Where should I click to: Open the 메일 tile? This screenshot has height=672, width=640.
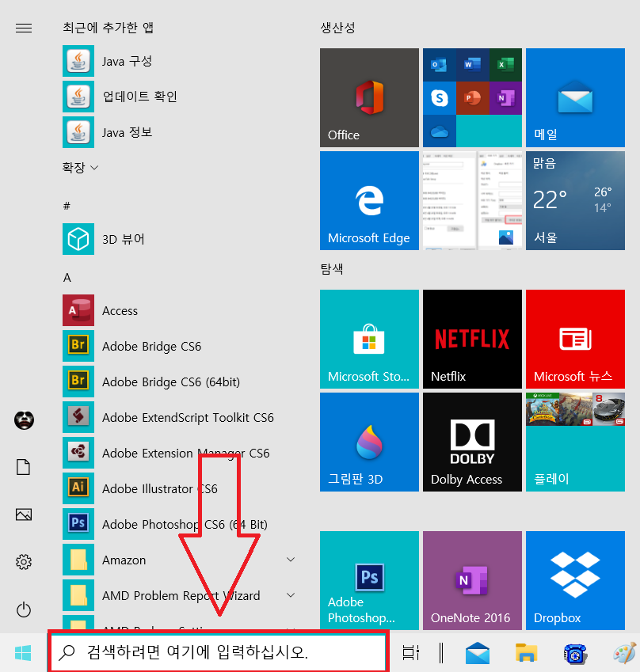[x=575, y=97]
